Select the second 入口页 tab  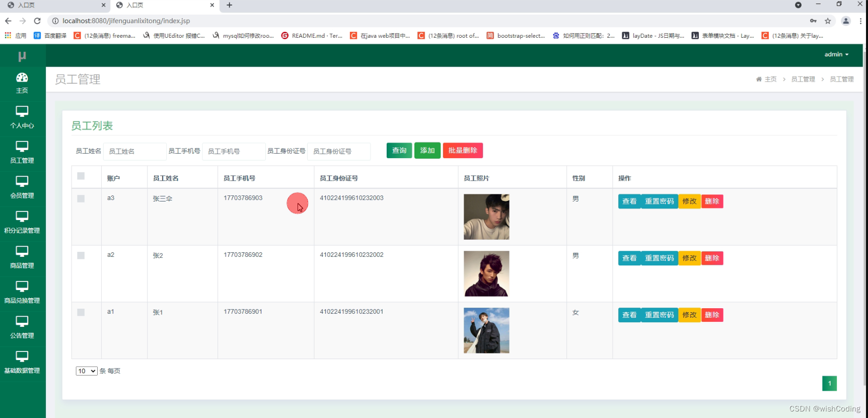(165, 5)
